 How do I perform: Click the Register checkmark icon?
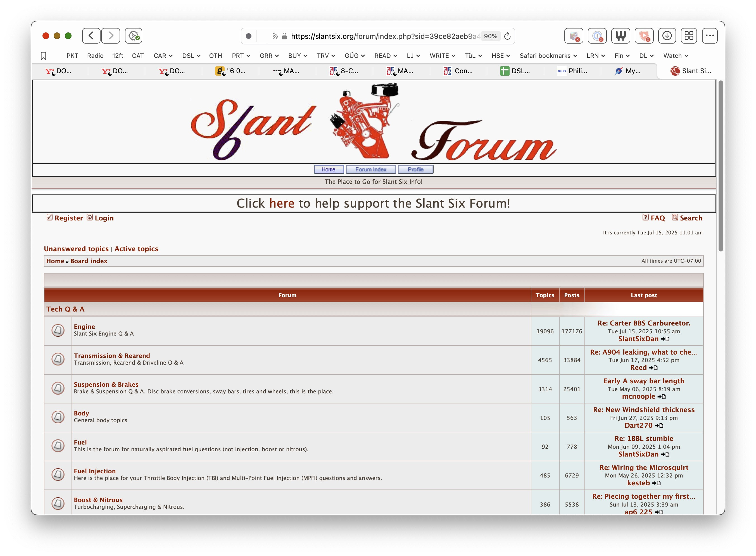point(49,217)
